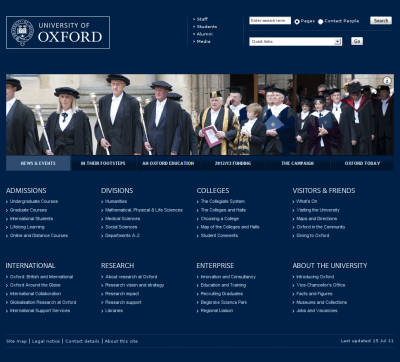Open Medical Sciences link
This screenshot has width=400, height=362.
(x=122, y=219)
